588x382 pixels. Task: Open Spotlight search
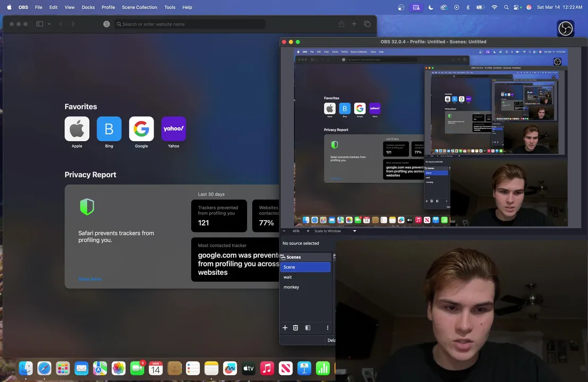[x=506, y=7]
